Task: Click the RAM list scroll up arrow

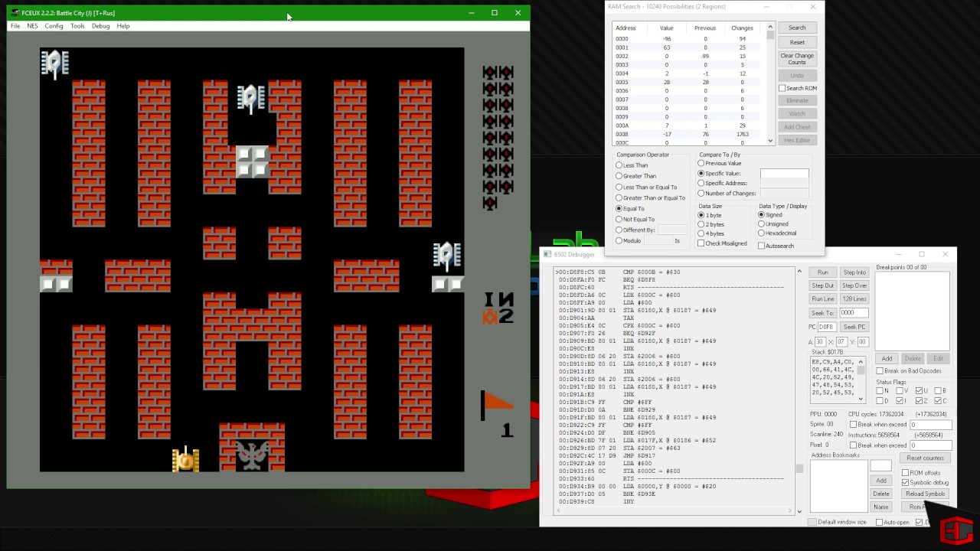Action: (x=770, y=28)
